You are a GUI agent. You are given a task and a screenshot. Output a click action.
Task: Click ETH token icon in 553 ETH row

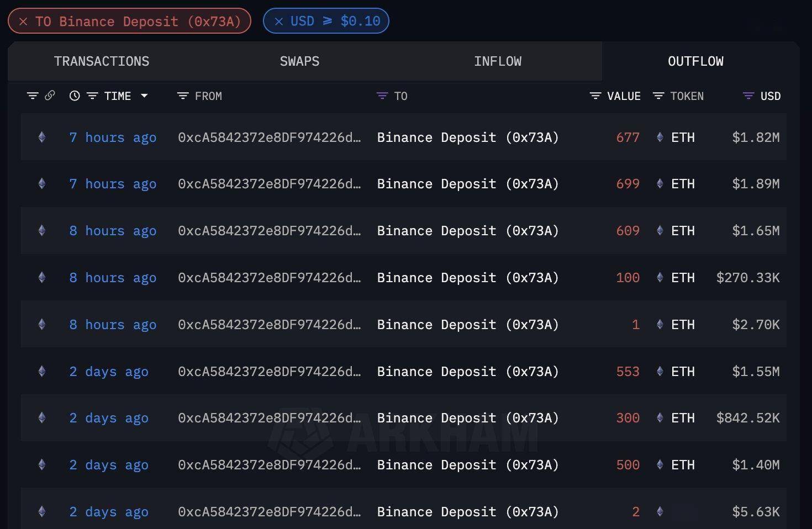click(x=660, y=371)
